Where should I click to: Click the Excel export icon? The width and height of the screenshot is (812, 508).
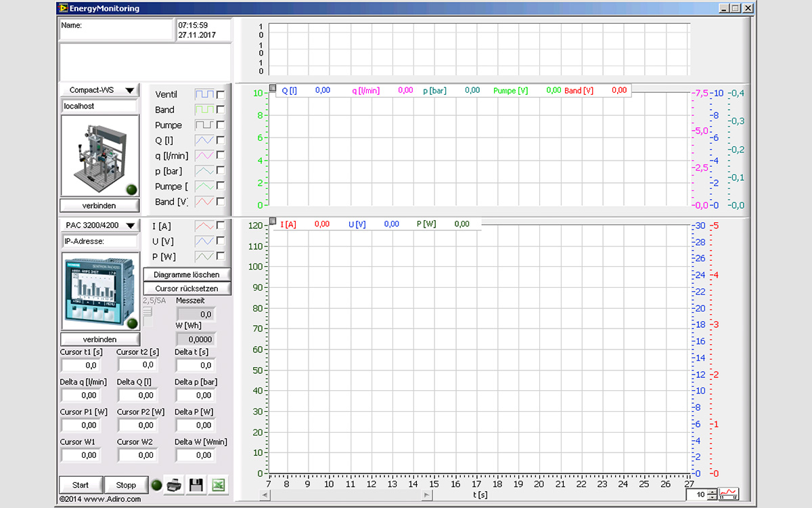point(218,485)
